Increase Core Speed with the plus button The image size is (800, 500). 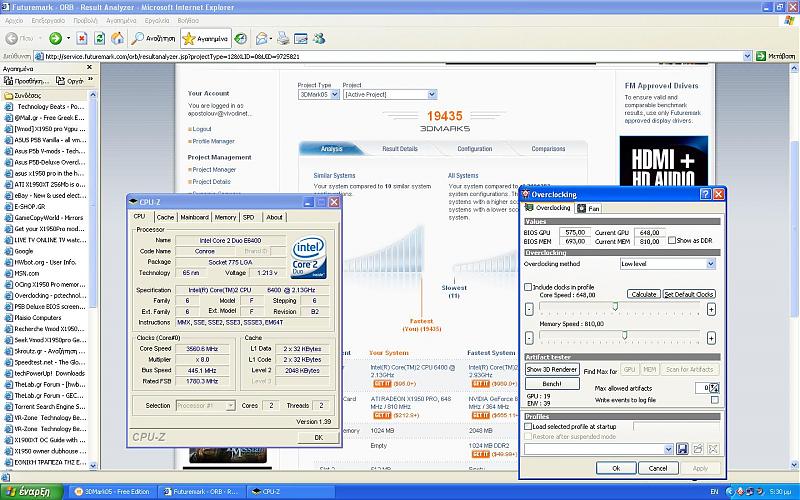coord(711,309)
